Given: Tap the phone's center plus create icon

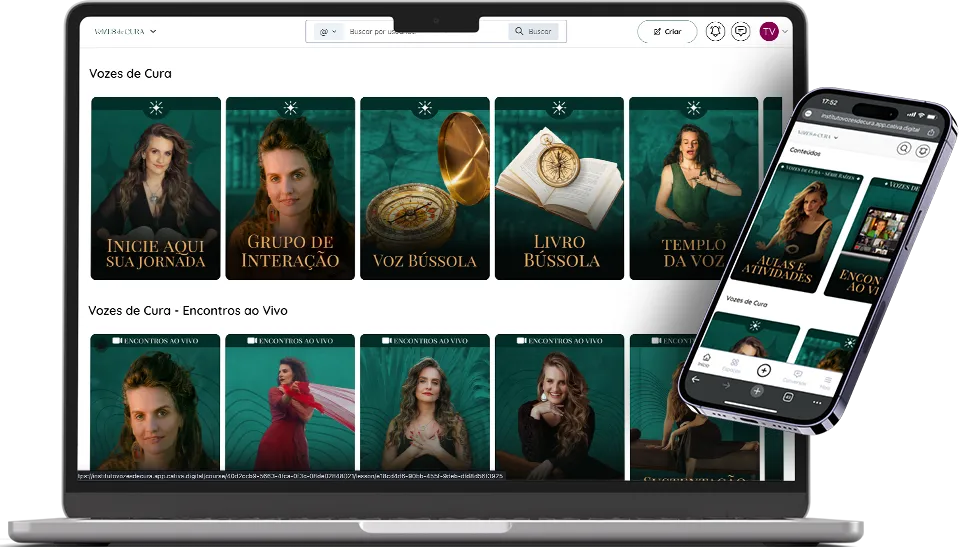Looking at the screenshot, I should [764, 371].
